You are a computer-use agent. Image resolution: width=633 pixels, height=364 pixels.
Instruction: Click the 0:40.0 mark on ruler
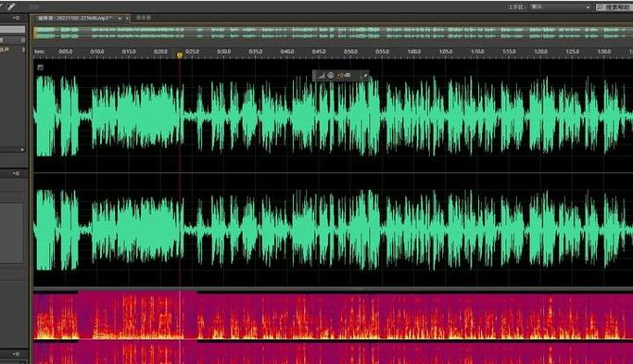(x=287, y=52)
